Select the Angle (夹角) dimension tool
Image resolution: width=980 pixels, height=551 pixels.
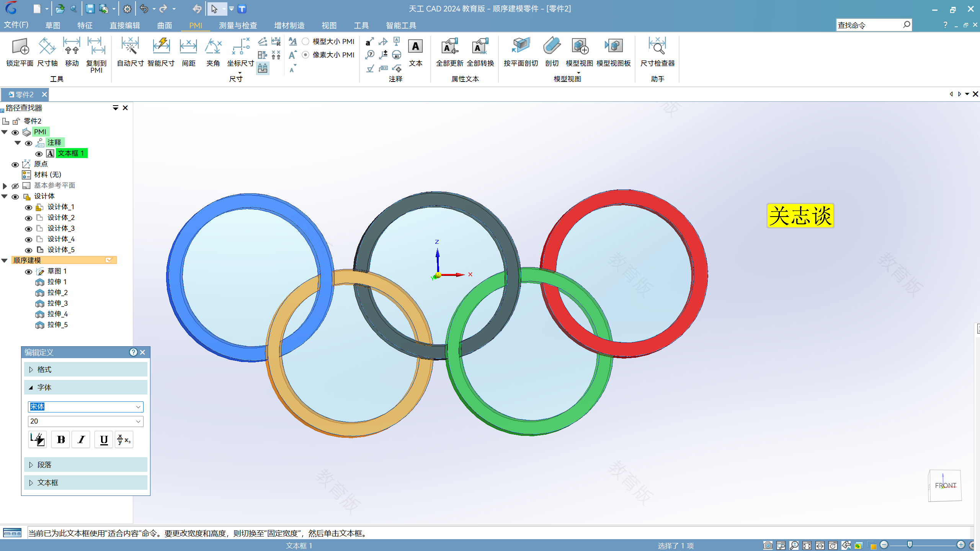pos(213,52)
